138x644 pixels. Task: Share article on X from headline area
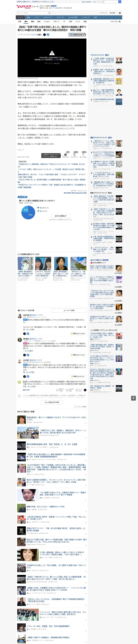pyautogui.click(x=45, y=35)
